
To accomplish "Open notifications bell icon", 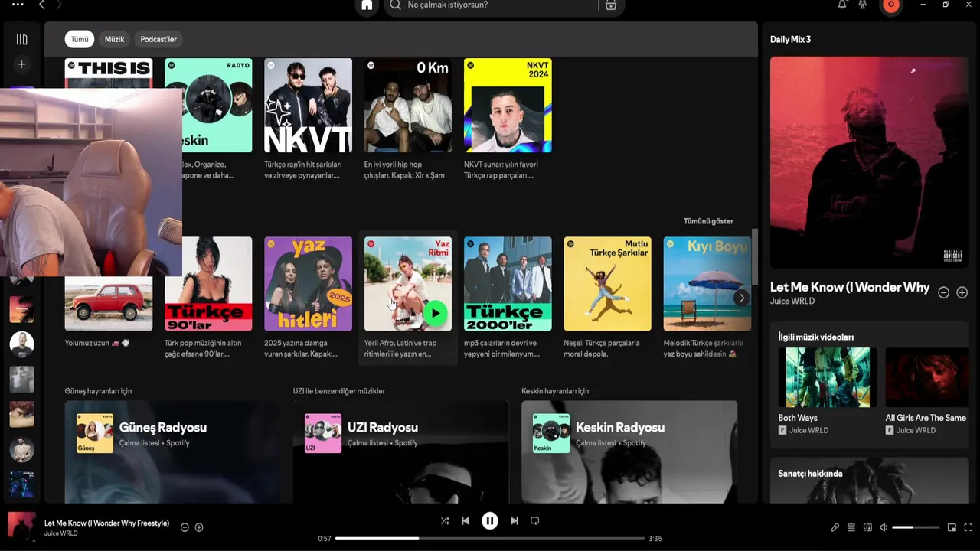I will click(842, 5).
